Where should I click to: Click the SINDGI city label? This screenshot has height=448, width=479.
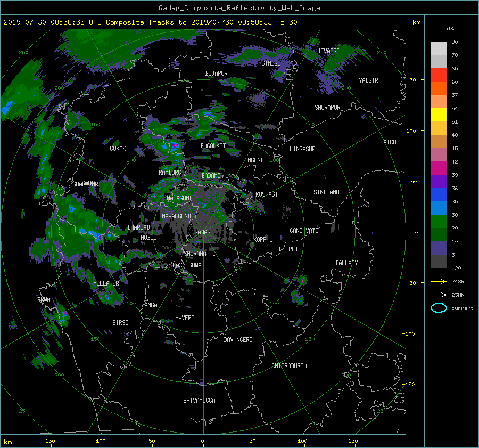[271, 63]
